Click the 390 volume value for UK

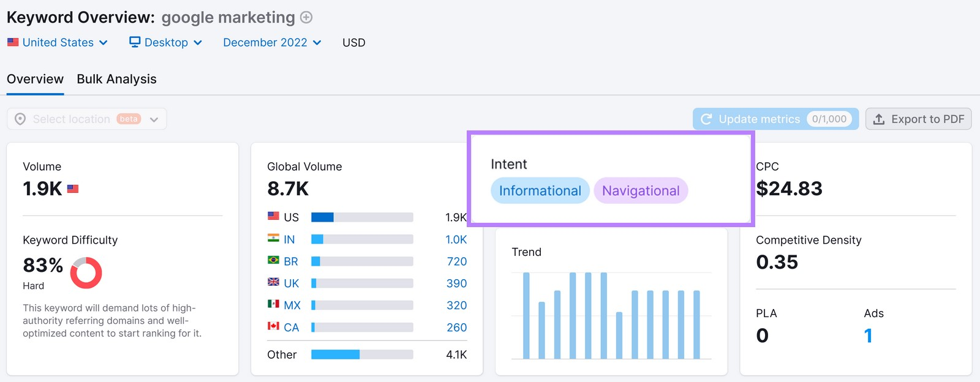coord(457,283)
